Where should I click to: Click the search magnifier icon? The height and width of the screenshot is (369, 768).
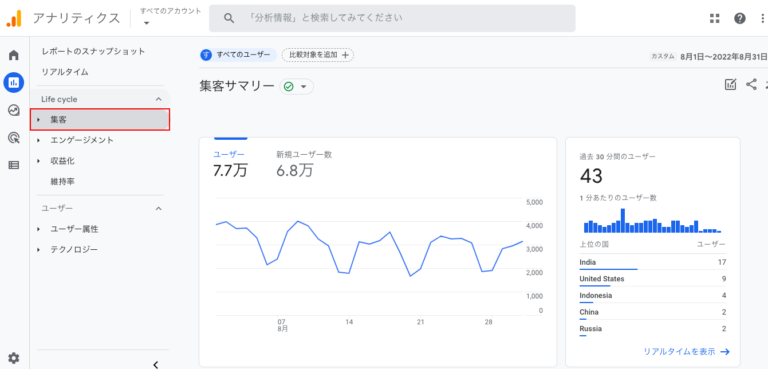[x=229, y=19]
